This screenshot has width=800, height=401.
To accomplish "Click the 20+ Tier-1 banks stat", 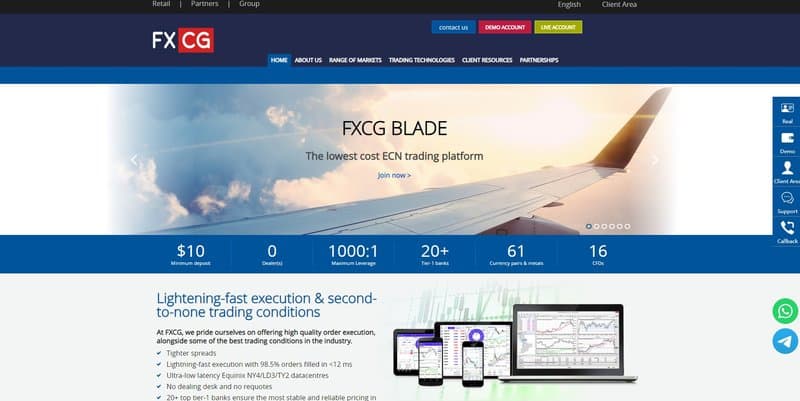I will [435, 254].
